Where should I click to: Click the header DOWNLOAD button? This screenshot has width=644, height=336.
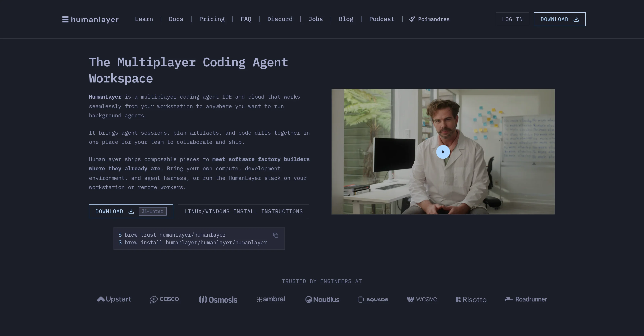pos(559,19)
